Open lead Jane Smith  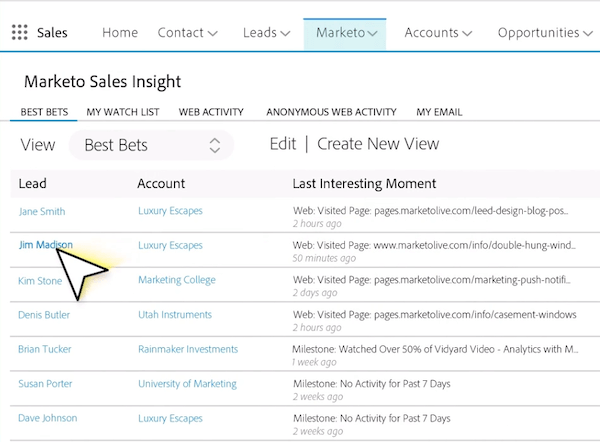coord(42,211)
